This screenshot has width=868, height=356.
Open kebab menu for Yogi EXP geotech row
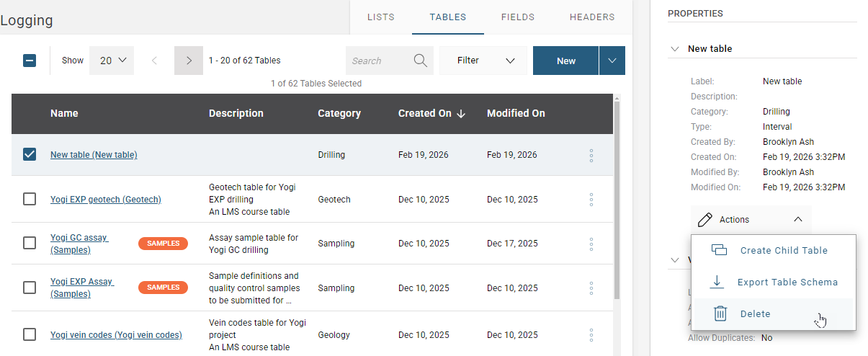591,200
